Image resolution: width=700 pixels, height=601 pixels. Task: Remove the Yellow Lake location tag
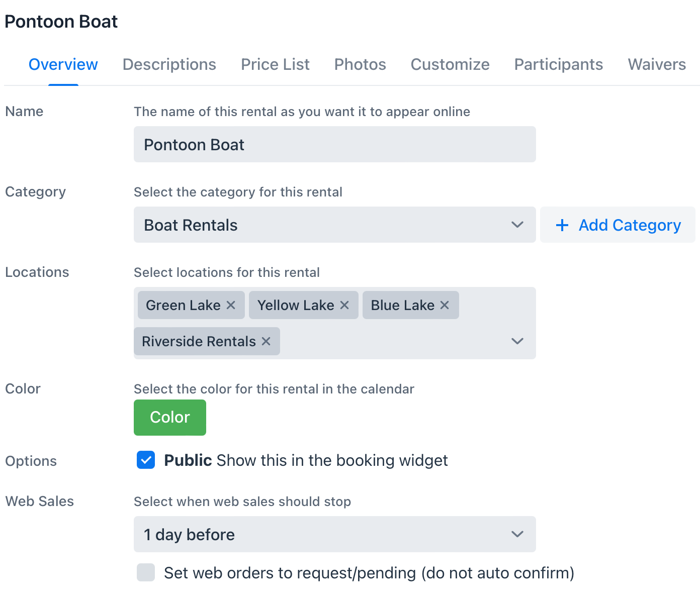tap(344, 305)
